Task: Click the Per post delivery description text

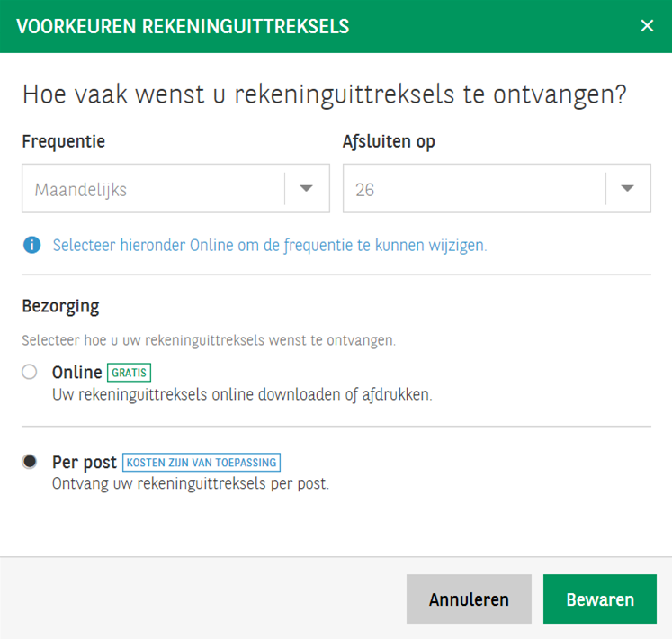Action: [x=191, y=483]
